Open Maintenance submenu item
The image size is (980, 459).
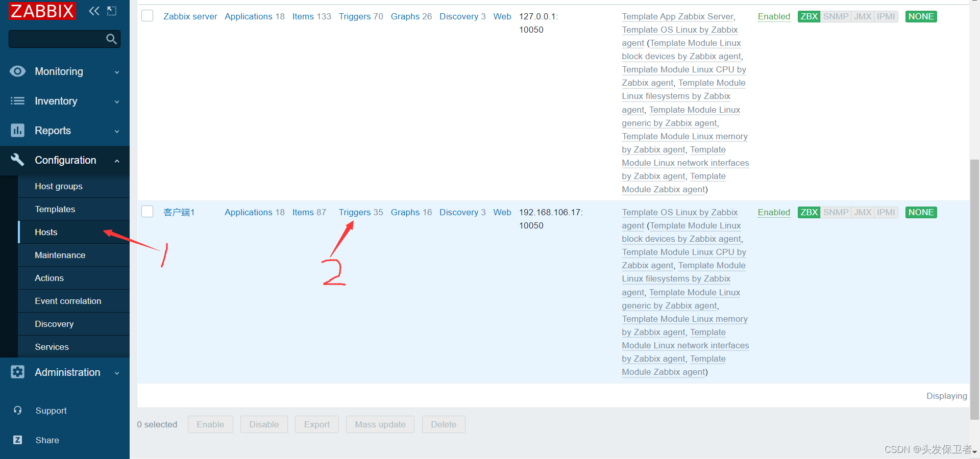coord(74,255)
